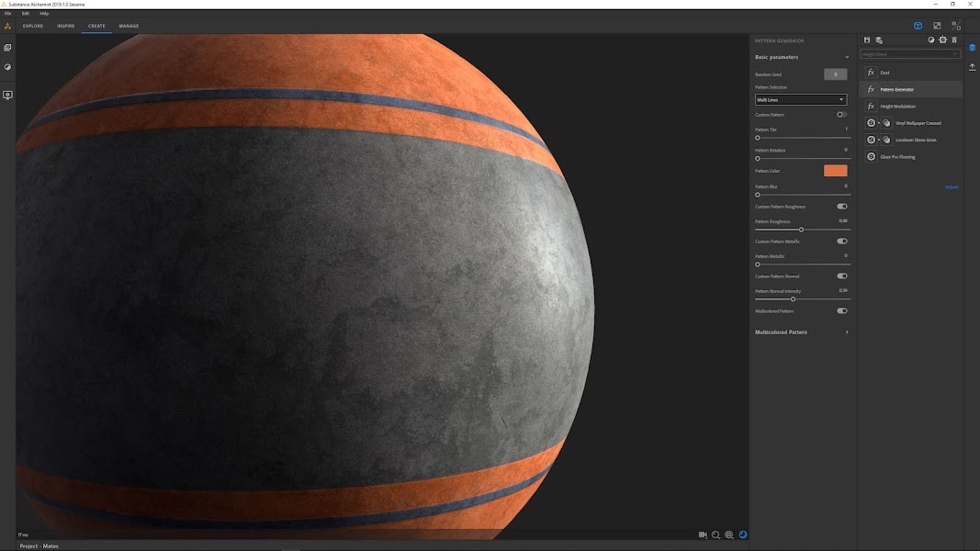Click the Pattern Blur slider handle

tap(758, 195)
